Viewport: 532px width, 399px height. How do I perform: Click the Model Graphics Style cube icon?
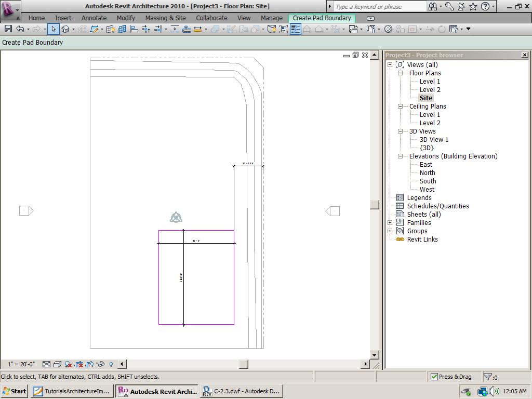pos(58,364)
